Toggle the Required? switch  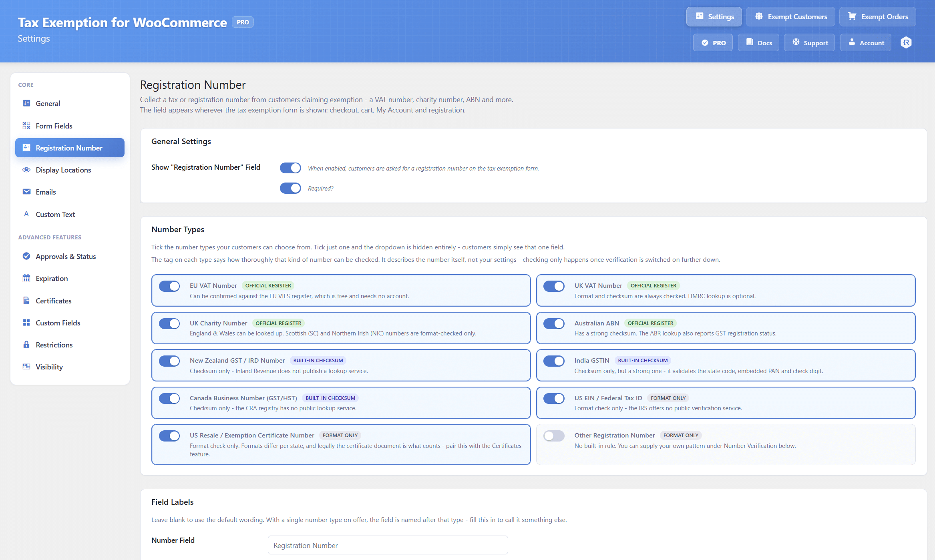coord(290,188)
